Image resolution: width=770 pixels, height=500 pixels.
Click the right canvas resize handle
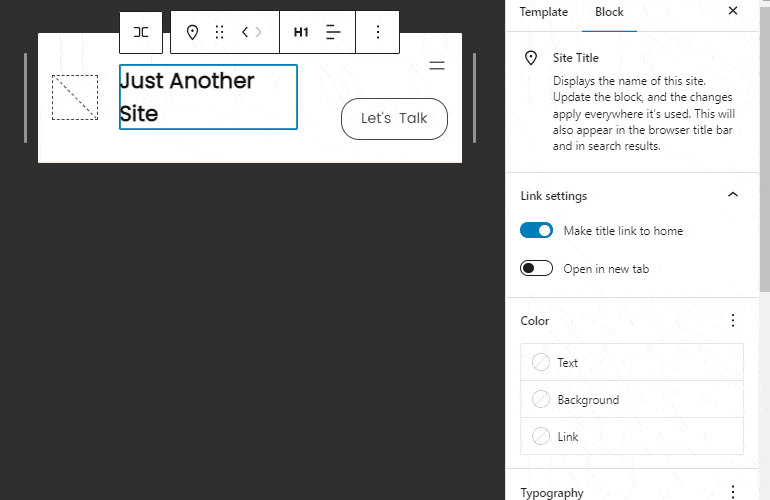[x=474, y=98]
